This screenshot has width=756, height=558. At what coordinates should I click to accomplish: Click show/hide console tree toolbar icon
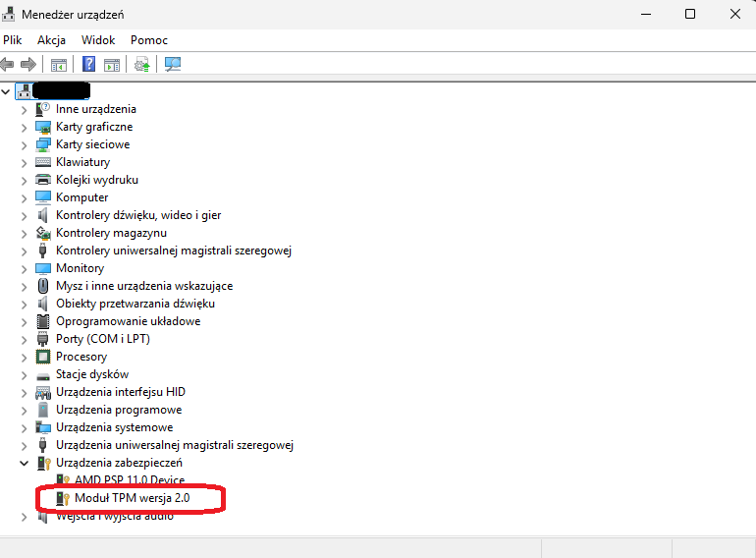[x=59, y=65]
